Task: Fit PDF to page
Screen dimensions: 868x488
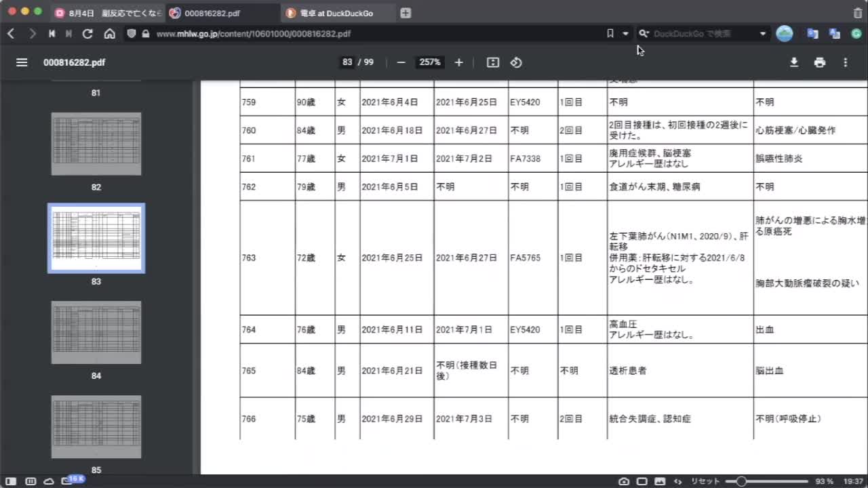Action: click(493, 62)
